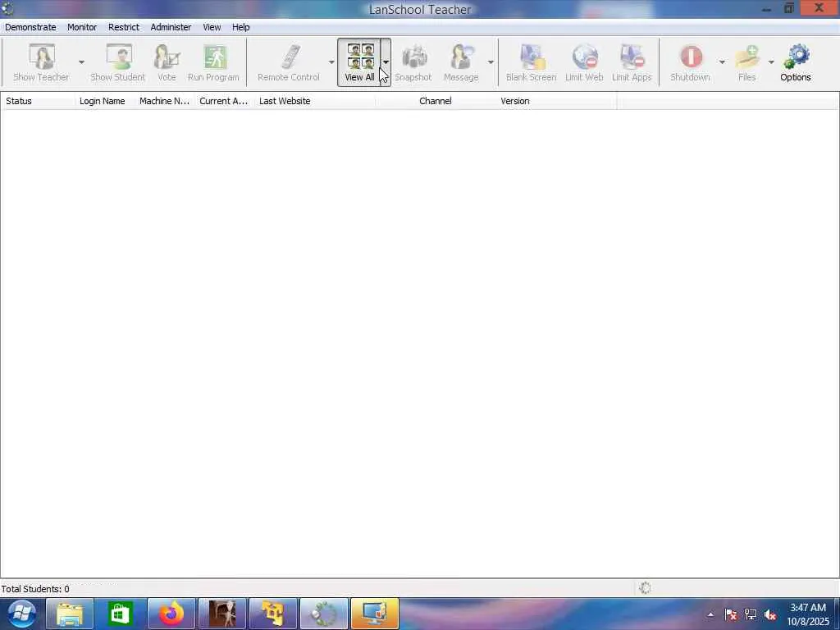Expand the Message dropdown arrow
The image size is (840, 630).
pyautogui.click(x=491, y=62)
